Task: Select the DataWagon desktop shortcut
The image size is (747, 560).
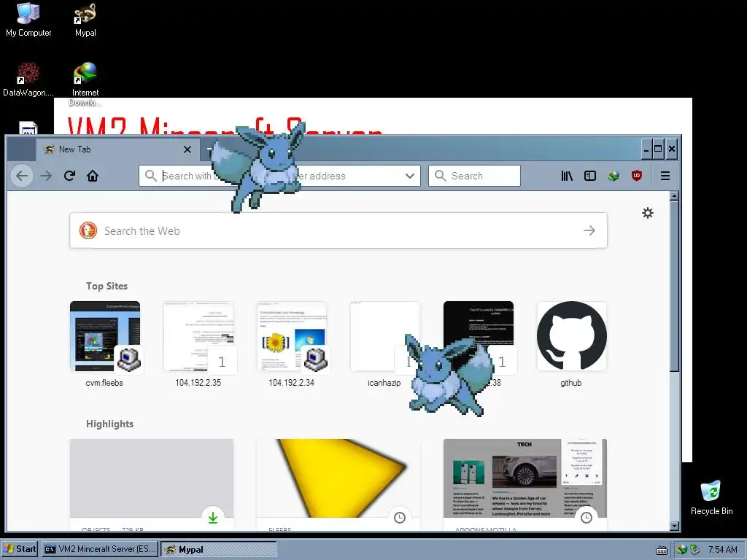Action: coord(28,79)
